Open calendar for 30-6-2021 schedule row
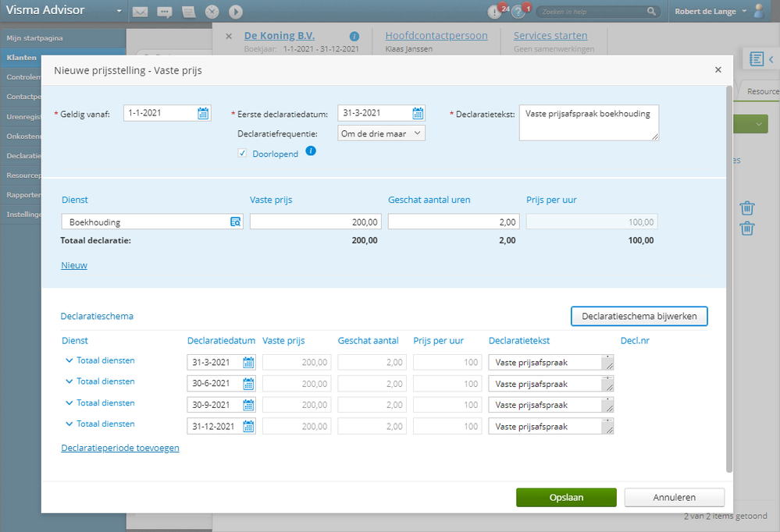The width and height of the screenshot is (780, 532). [248, 384]
